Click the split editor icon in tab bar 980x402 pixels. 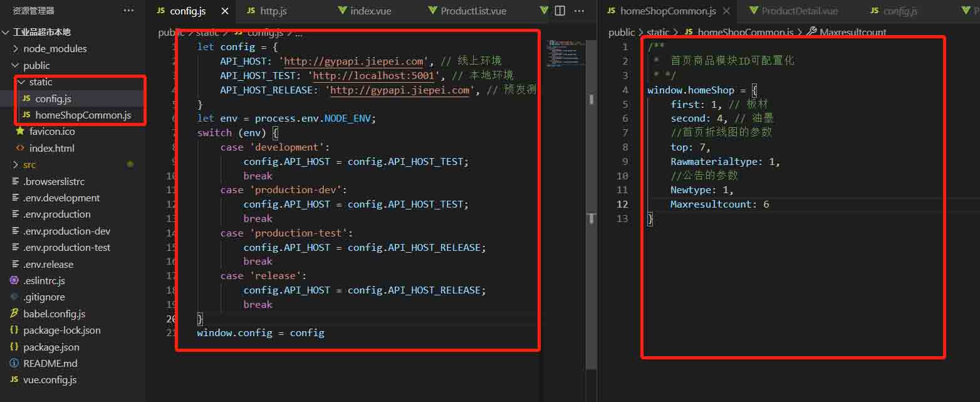point(560,11)
